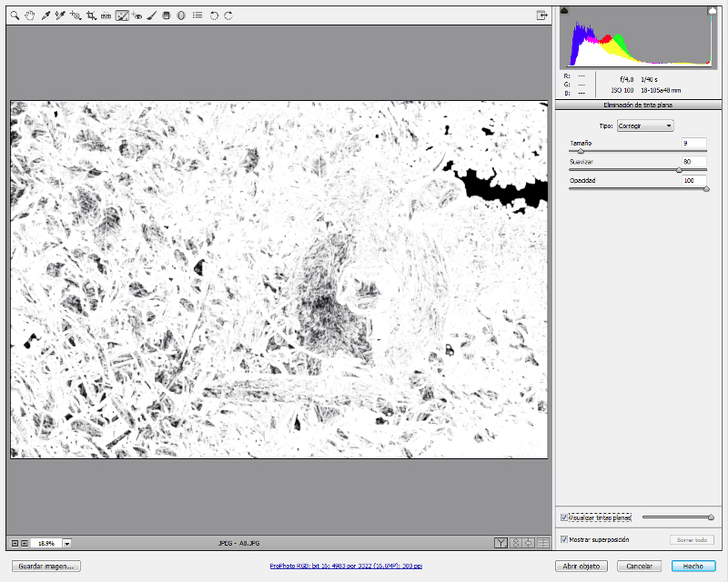Rotate image 90° counterclockwise
The width and height of the screenshot is (728, 582).
coord(214,15)
